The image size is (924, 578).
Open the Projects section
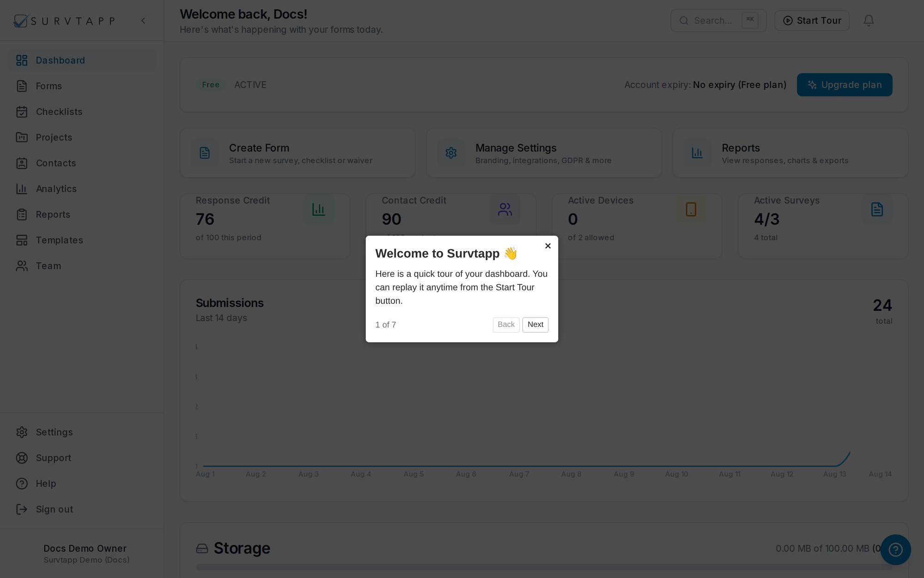[82, 137]
